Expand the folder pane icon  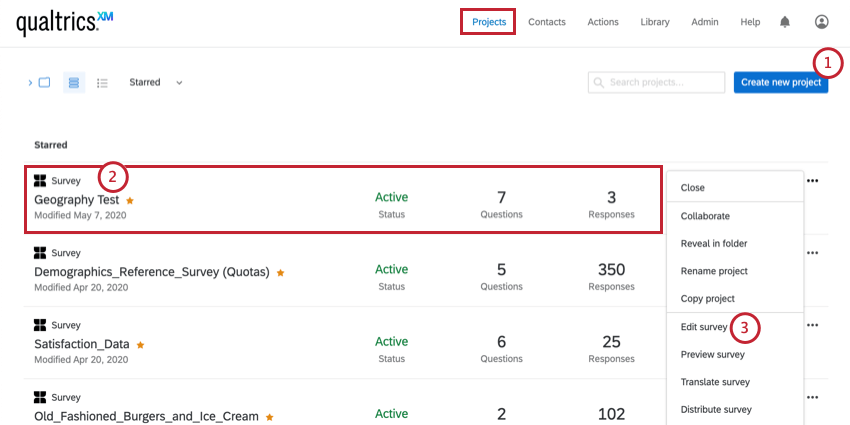[x=39, y=82]
